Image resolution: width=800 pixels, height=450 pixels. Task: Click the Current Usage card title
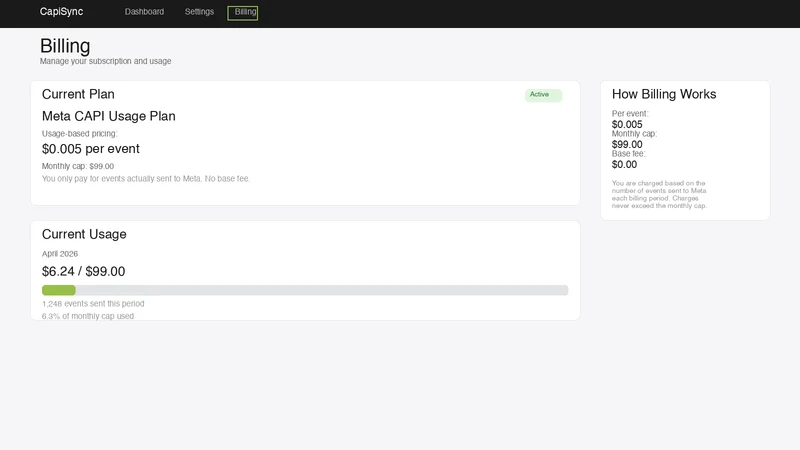coord(84,234)
